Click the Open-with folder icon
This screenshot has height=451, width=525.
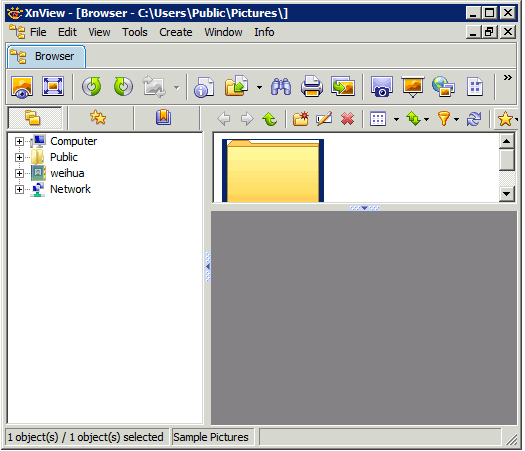tap(237, 86)
